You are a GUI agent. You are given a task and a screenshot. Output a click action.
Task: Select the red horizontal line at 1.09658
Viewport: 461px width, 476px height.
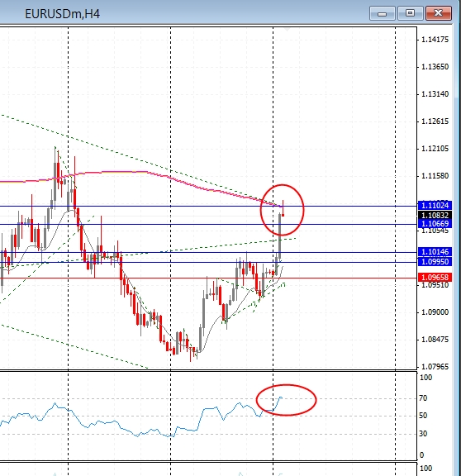click(208, 278)
